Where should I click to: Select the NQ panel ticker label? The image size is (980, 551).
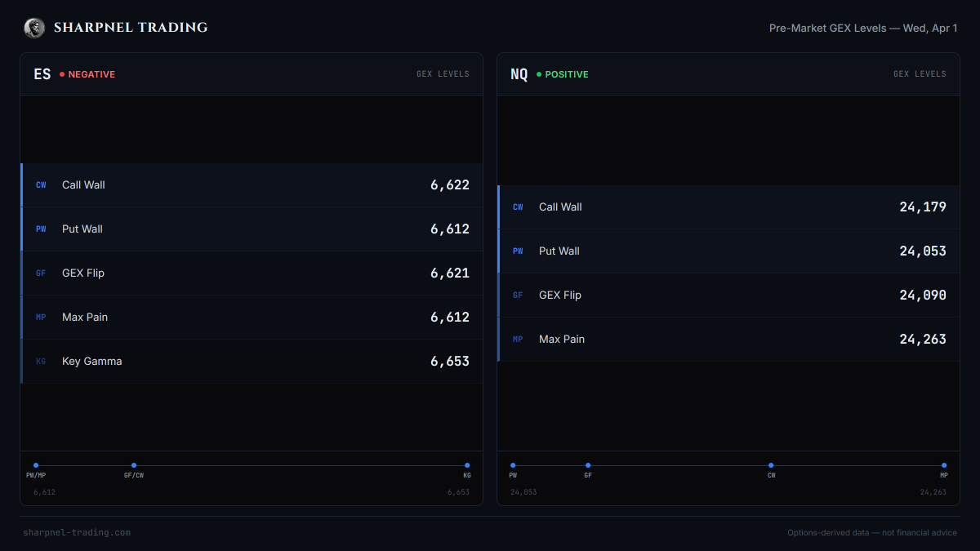(x=519, y=74)
